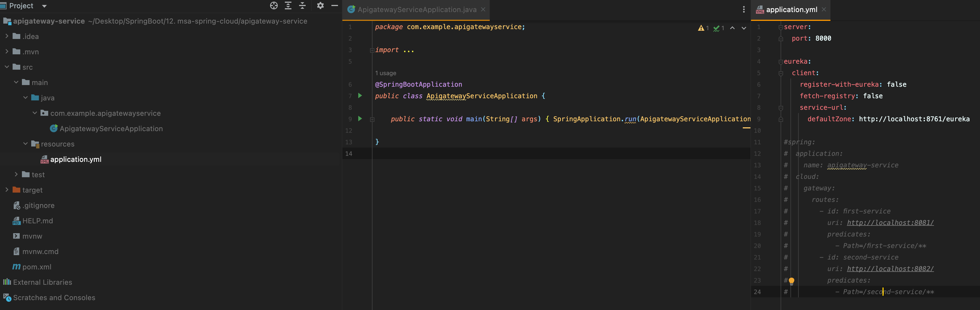Open the Project view dropdown arrow

point(44,6)
